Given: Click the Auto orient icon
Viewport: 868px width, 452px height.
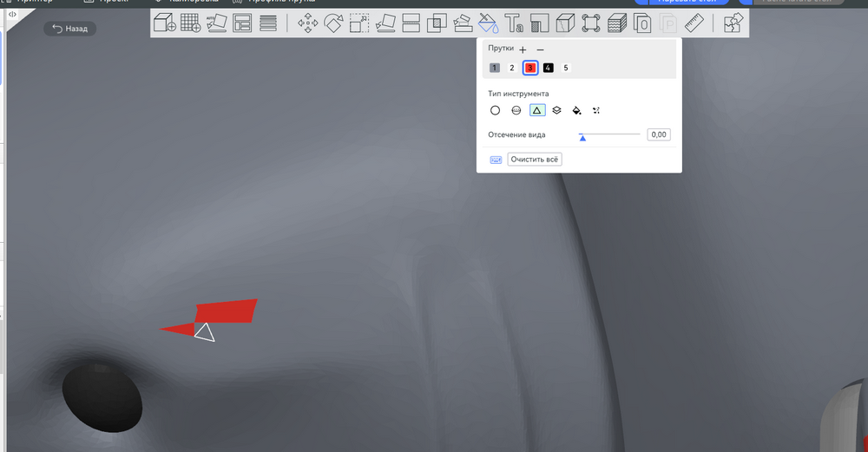Looking at the screenshot, I should 216,23.
